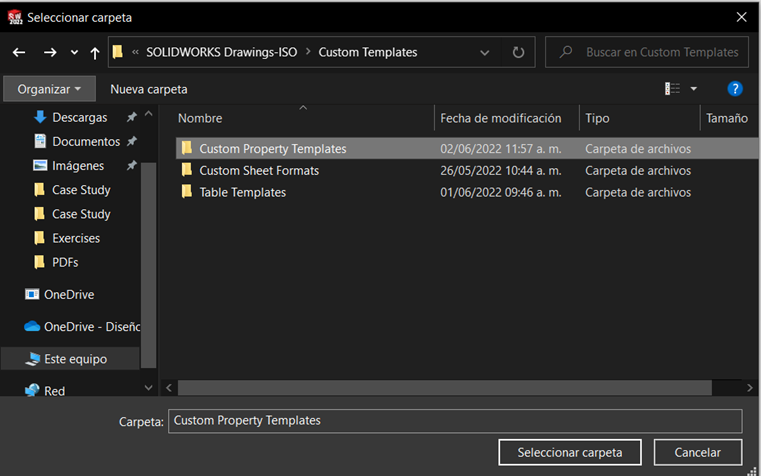Click the back navigation arrow
The height and width of the screenshot is (476, 761).
coord(19,52)
